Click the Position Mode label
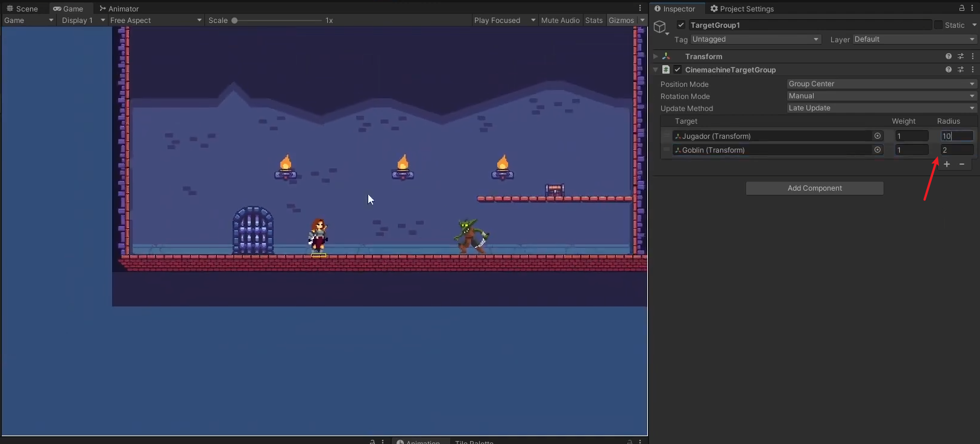 point(685,84)
